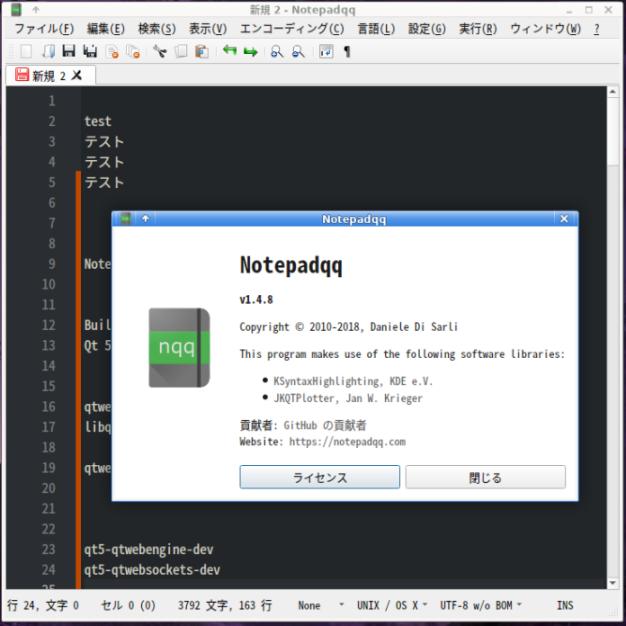This screenshot has height=626, width=626.
Task: Open the 表示(V) menu
Action: [x=208, y=29]
